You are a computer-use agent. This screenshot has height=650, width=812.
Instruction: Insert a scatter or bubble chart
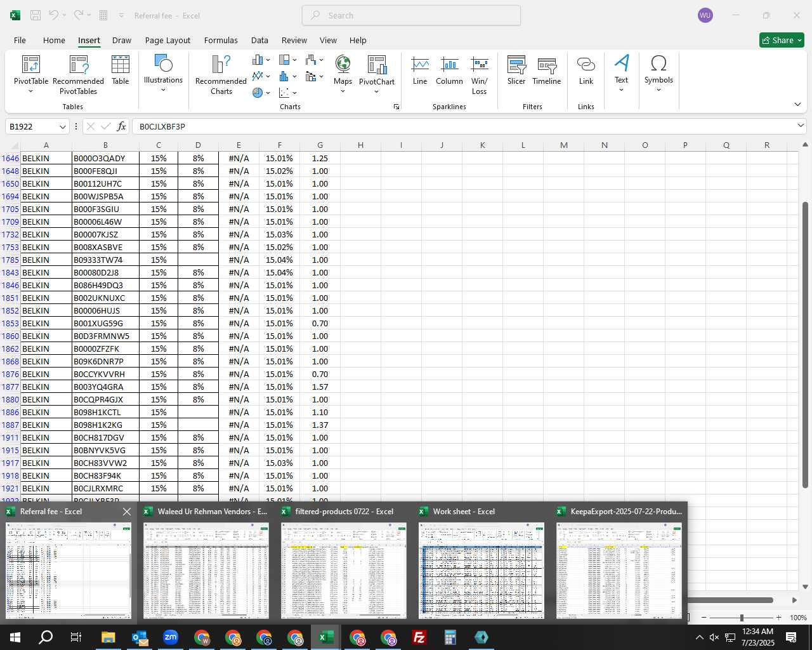click(284, 93)
